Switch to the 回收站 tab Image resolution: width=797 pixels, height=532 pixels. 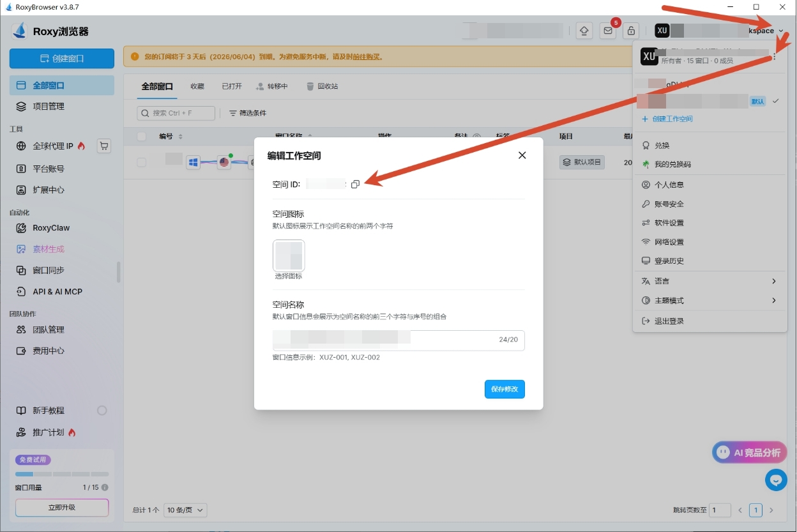322,86
